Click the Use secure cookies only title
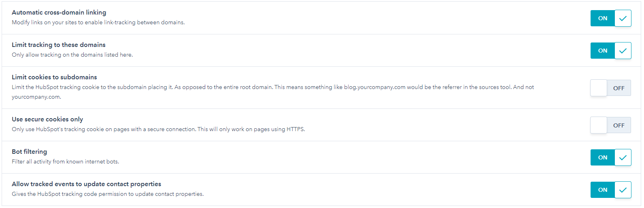This screenshot has width=644, height=208. coord(47,119)
